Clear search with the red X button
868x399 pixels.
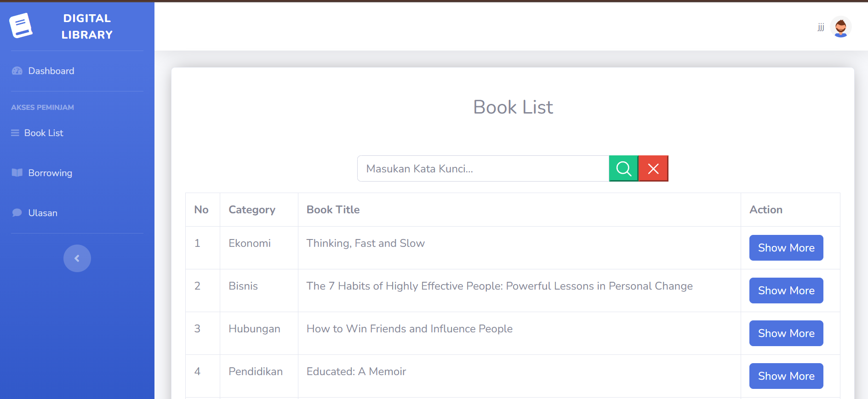point(653,169)
